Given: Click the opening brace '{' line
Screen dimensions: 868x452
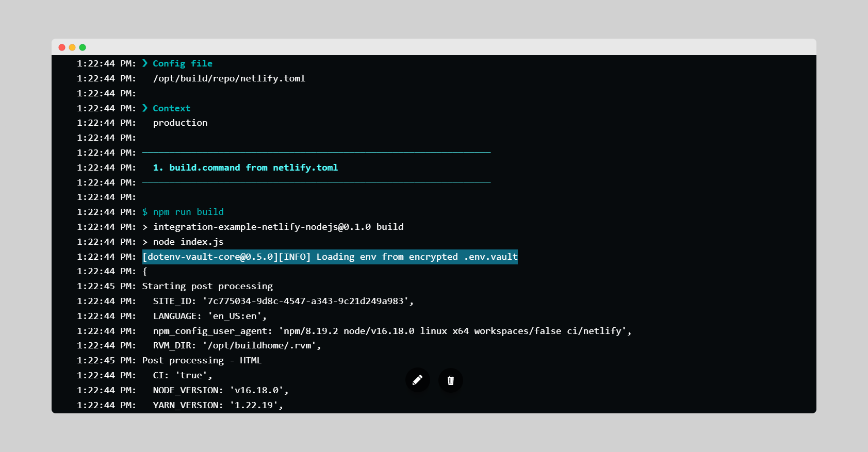Looking at the screenshot, I should [x=145, y=271].
